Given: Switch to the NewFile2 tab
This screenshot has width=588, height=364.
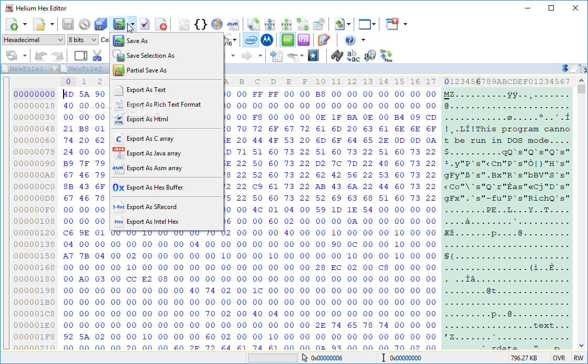Looking at the screenshot, I should click(85, 69).
